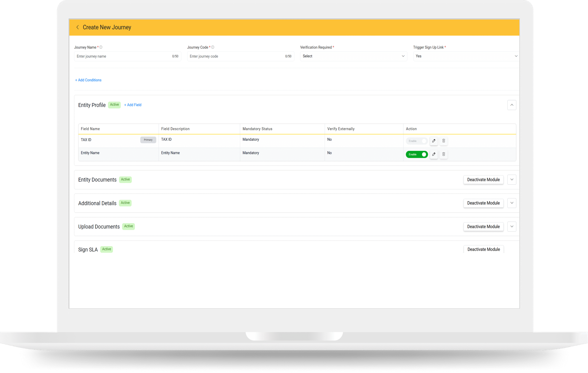
Task: Edit the TAX ID field with pencil icon
Action: click(434, 141)
